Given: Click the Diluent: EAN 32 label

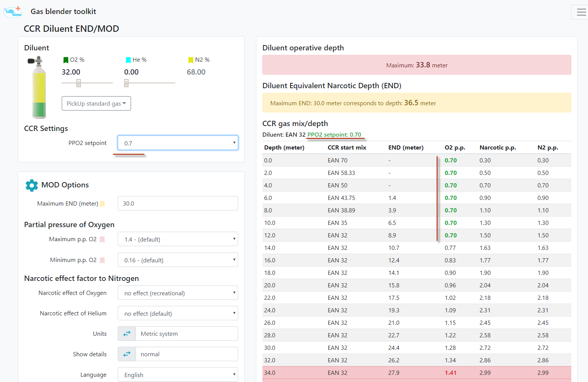Looking at the screenshot, I should click(x=284, y=135).
